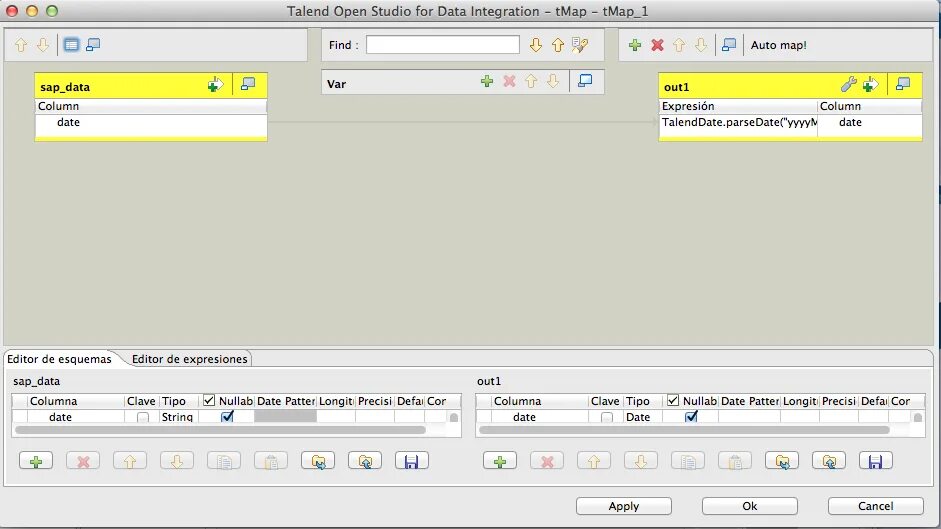This screenshot has width=941, height=529.
Task: Export sap_data schema to file
Action: [x=365, y=461]
